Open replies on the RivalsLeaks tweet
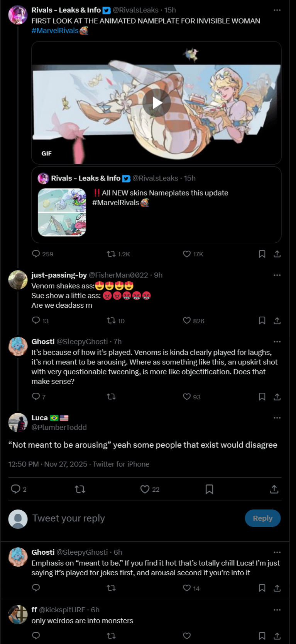Screen dimensions: 296x644 36,254
